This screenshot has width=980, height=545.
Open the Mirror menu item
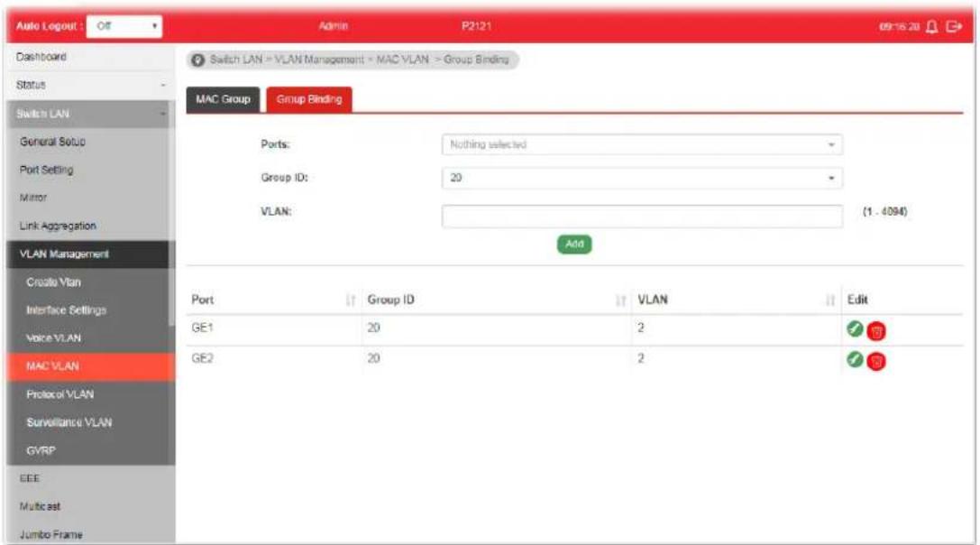(x=88, y=198)
